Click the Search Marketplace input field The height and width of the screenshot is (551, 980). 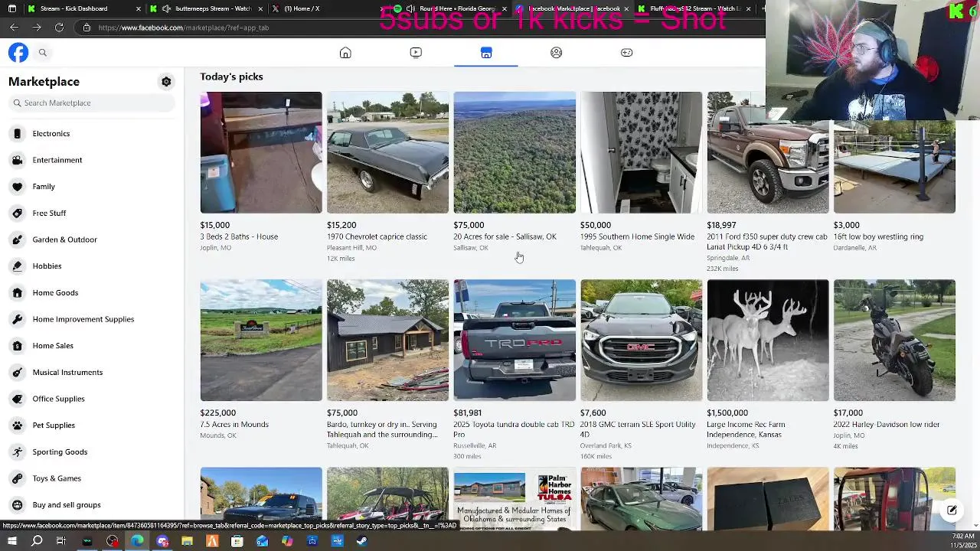[x=92, y=103]
